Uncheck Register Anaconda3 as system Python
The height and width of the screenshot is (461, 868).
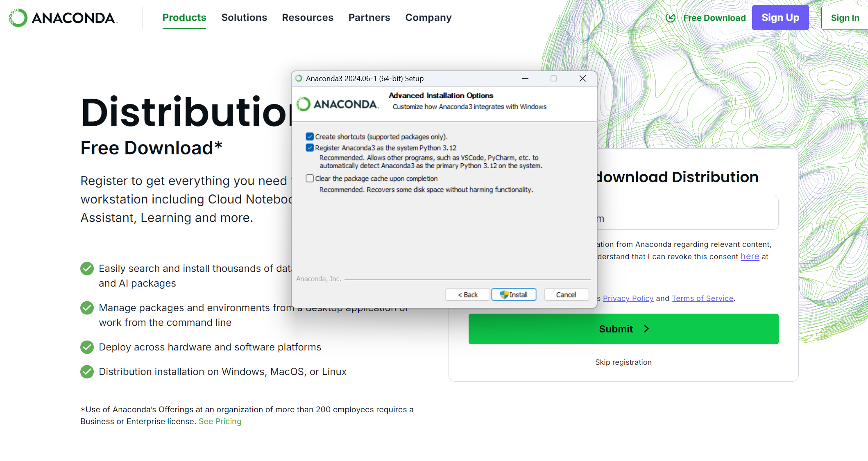point(310,148)
